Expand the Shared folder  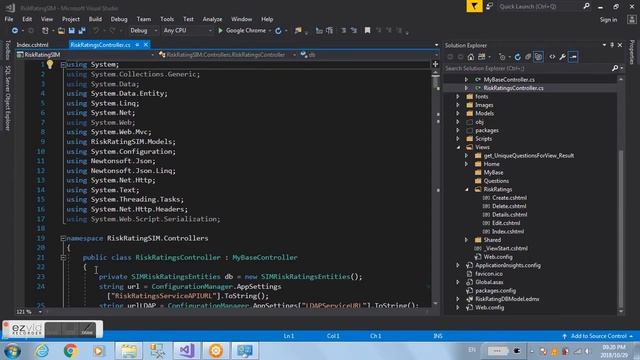467,240
